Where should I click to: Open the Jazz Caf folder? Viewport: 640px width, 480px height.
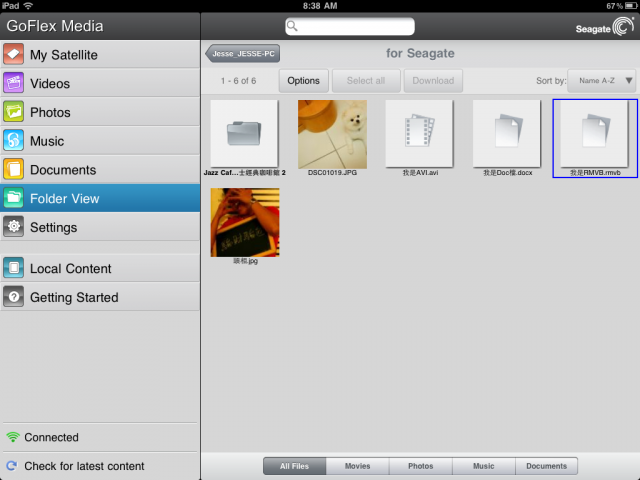pyautogui.click(x=244, y=133)
